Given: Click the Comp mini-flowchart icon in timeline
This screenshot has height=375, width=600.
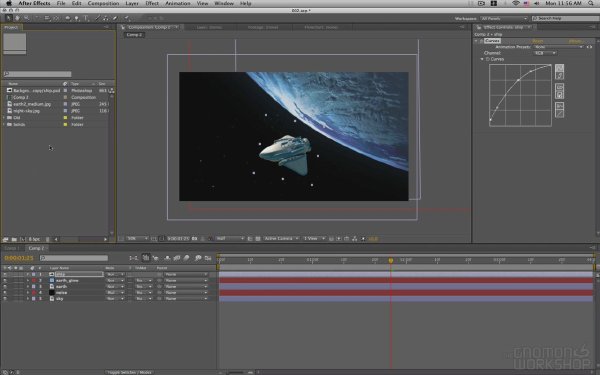Looking at the screenshot, I should click(x=133, y=258).
